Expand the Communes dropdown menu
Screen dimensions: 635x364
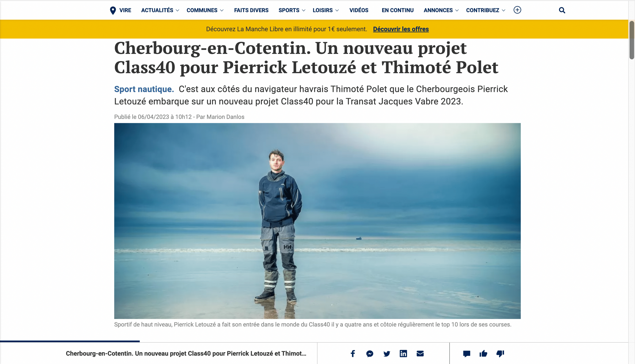click(205, 10)
